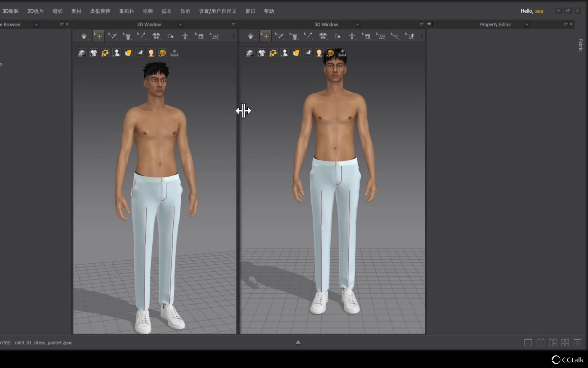This screenshot has height=368, width=588.
Task: Toggle the render quality cube in right 3D Window
Action: (x=250, y=53)
